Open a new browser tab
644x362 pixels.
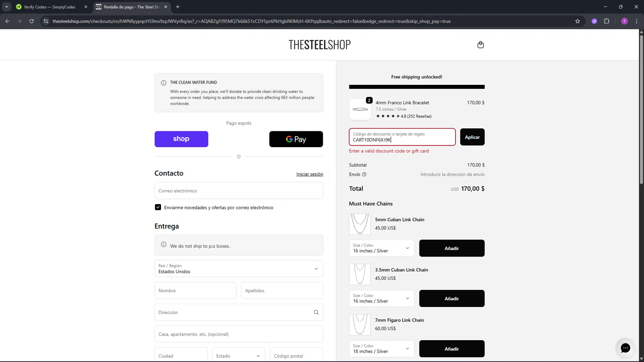(x=178, y=7)
